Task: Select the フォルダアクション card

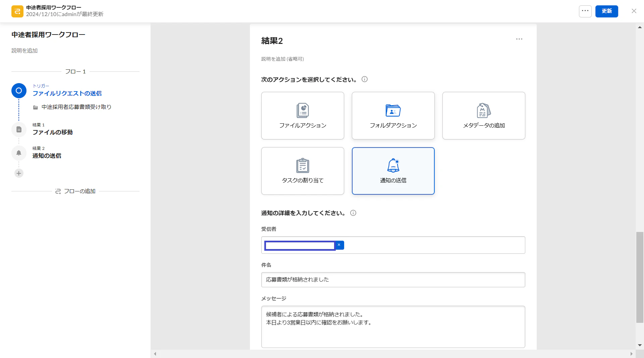Action: point(393,116)
